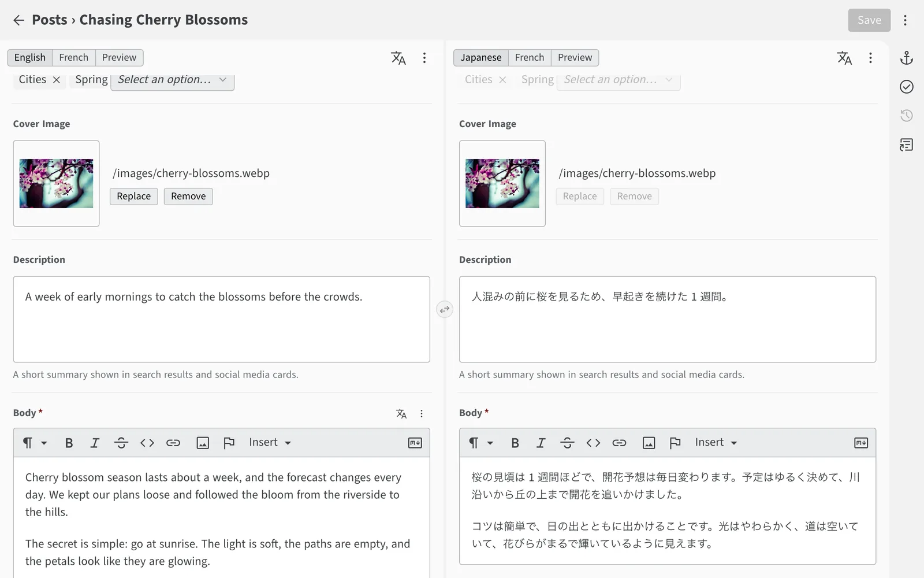Click the anchor icon in the right sidebar
Screen dimensions: 924x578
coord(907,58)
